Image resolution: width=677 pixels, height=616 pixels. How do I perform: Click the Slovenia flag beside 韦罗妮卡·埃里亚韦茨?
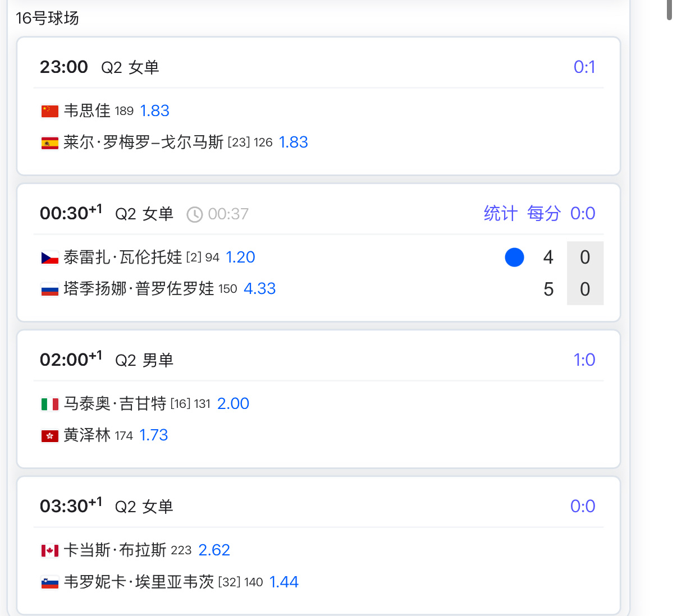point(50,583)
